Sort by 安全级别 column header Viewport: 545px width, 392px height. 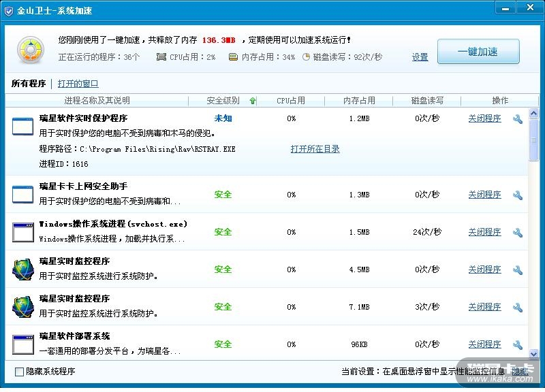[223, 101]
